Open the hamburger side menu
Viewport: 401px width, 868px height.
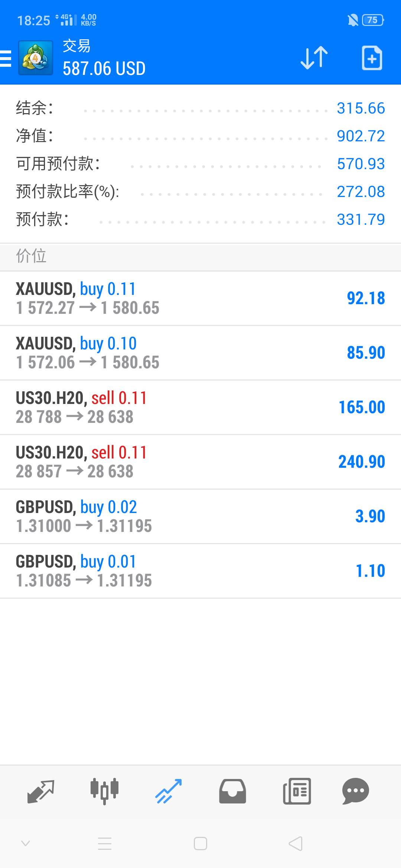6,58
